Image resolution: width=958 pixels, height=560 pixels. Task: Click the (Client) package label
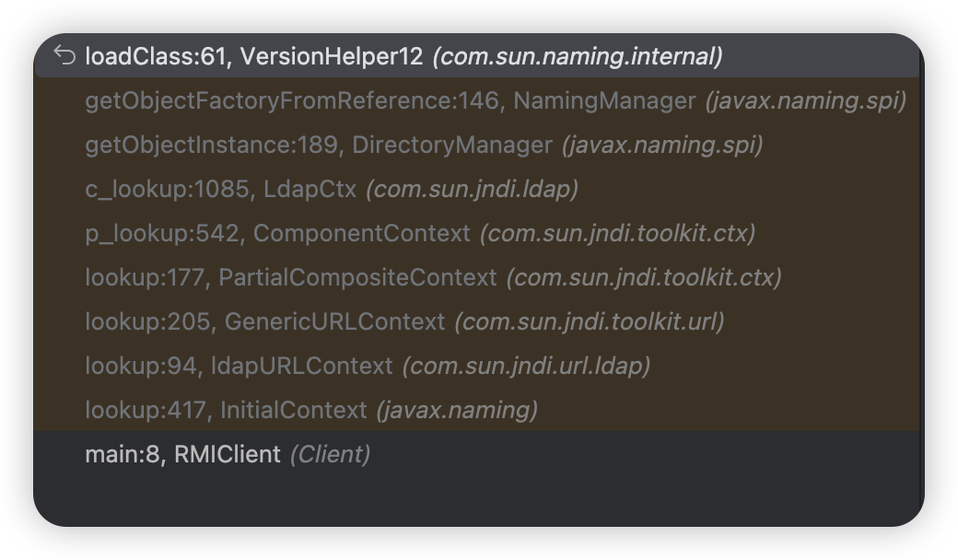pyautogui.click(x=330, y=454)
